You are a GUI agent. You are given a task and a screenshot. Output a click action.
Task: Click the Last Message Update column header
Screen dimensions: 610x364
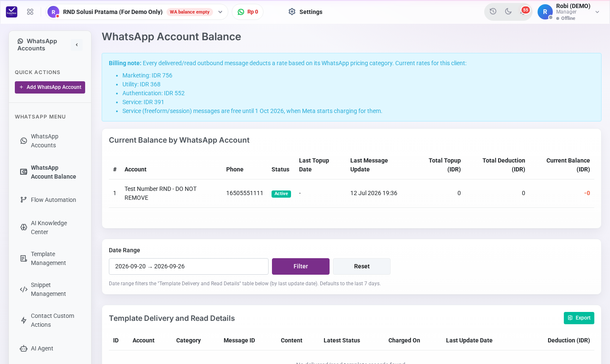coord(369,165)
